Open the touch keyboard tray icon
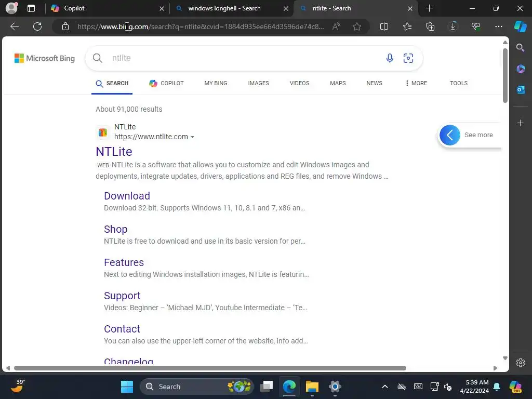The width and height of the screenshot is (532, 399). click(418, 387)
